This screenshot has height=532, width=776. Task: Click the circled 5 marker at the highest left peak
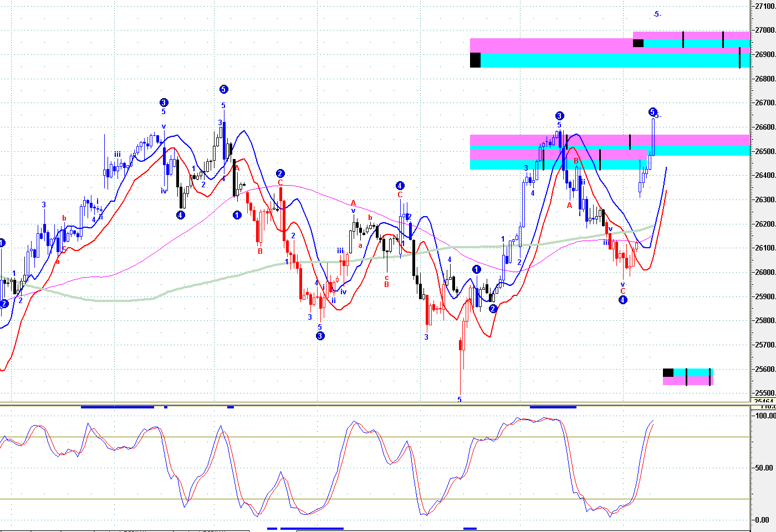click(223, 89)
